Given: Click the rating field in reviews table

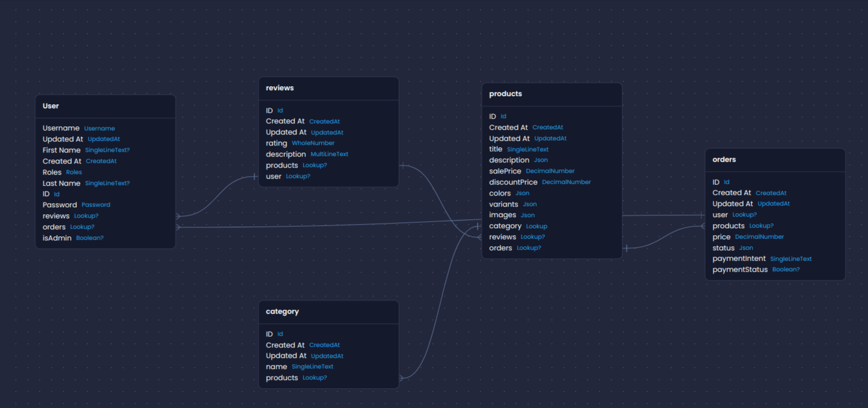Looking at the screenshot, I should click(276, 143).
